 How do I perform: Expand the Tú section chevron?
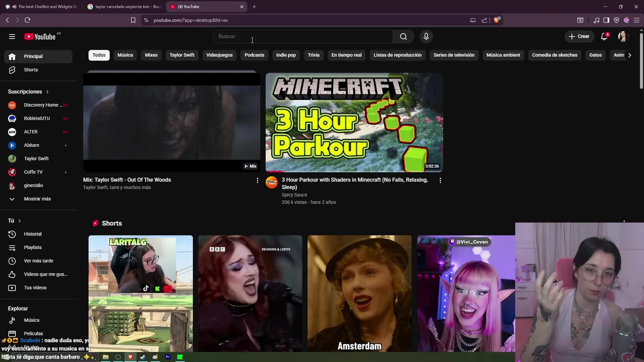pyautogui.click(x=19, y=221)
